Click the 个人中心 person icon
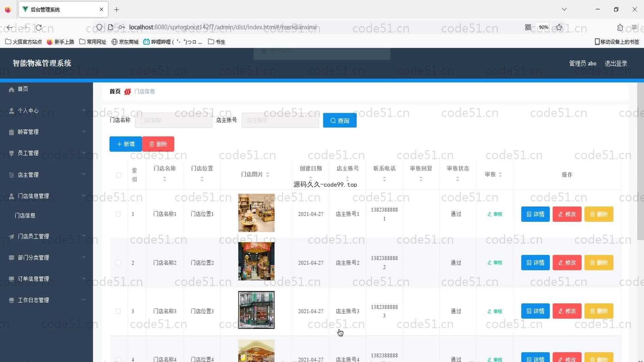The image size is (644, 362). click(11, 111)
